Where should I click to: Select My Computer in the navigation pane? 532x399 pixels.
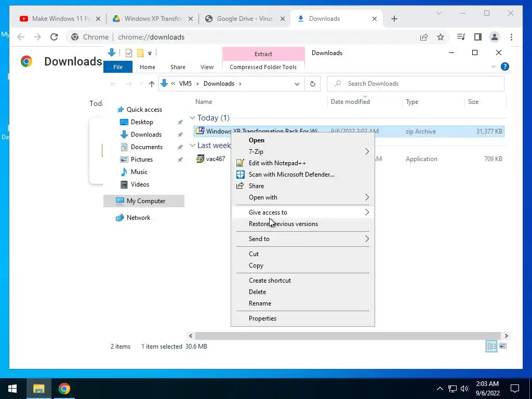[144, 201]
